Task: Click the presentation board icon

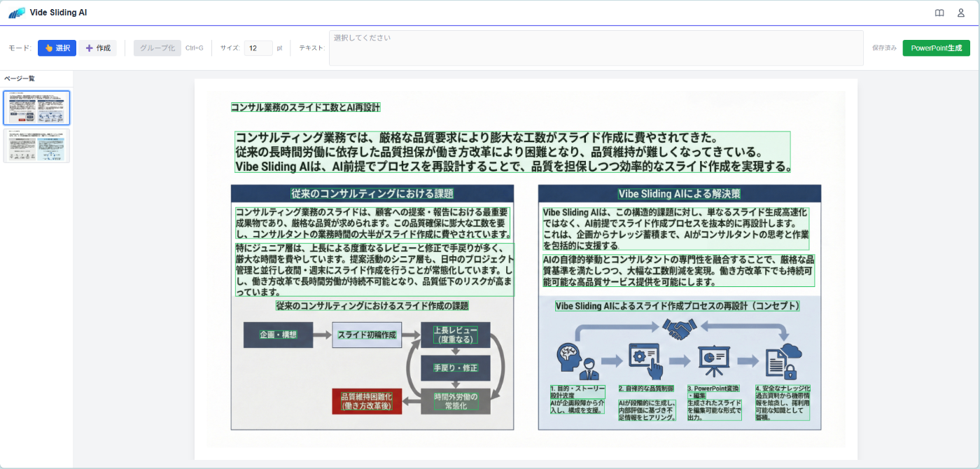Action: point(714,360)
